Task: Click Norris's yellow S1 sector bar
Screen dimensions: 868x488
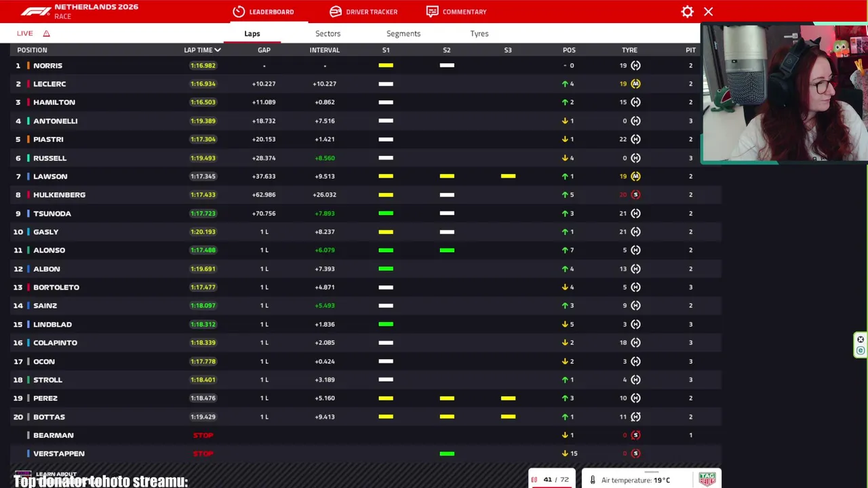Action: [386, 66]
